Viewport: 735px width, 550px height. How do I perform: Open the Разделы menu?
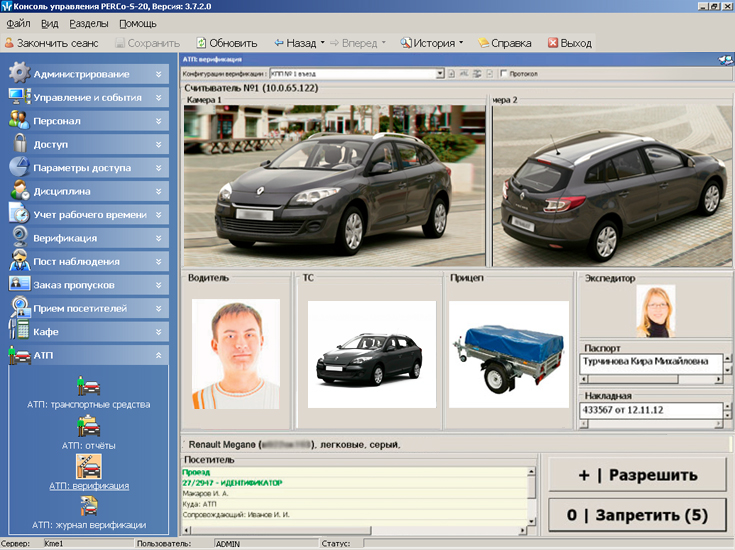pyautogui.click(x=90, y=23)
